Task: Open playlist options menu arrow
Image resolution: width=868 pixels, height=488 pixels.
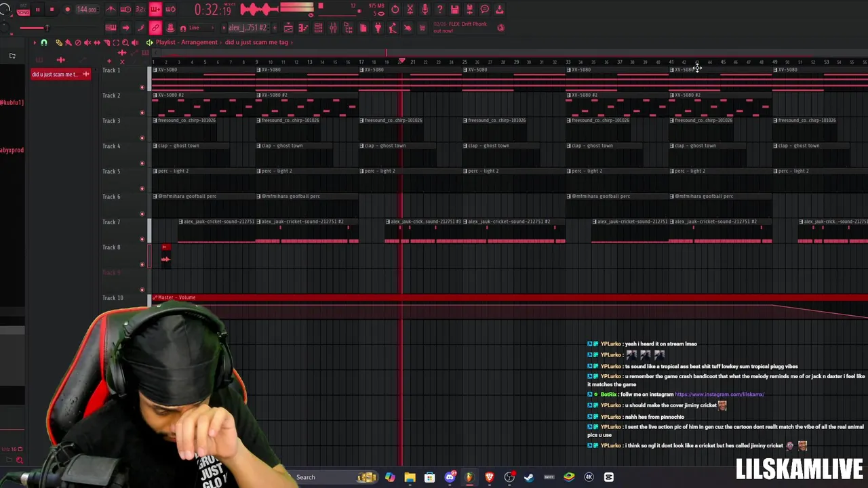Action: (35, 42)
